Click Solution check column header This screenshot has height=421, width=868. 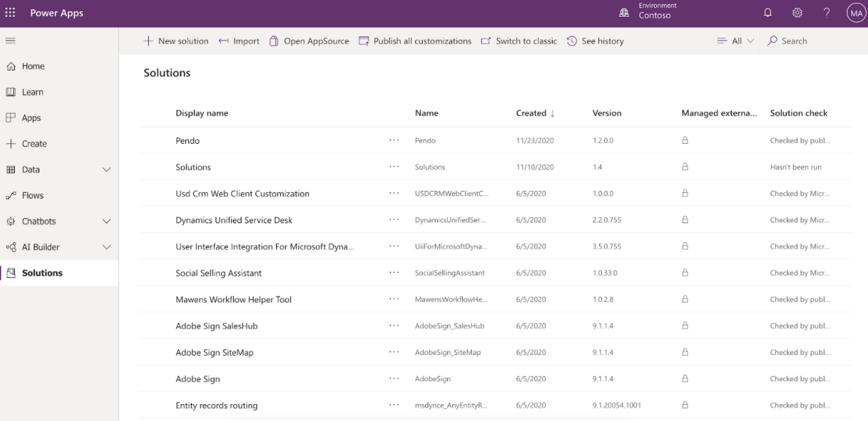click(x=798, y=113)
